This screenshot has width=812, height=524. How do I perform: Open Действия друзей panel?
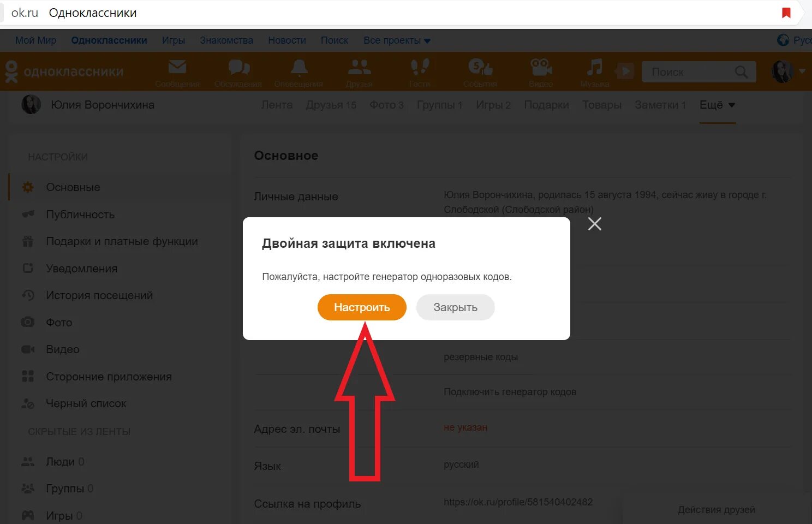(x=717, y=510)
